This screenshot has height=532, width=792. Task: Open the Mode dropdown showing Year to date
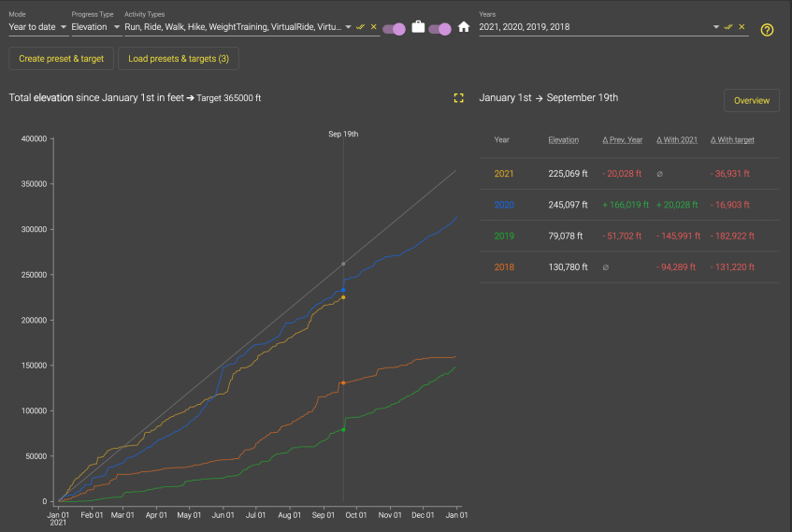coord(37,27)
